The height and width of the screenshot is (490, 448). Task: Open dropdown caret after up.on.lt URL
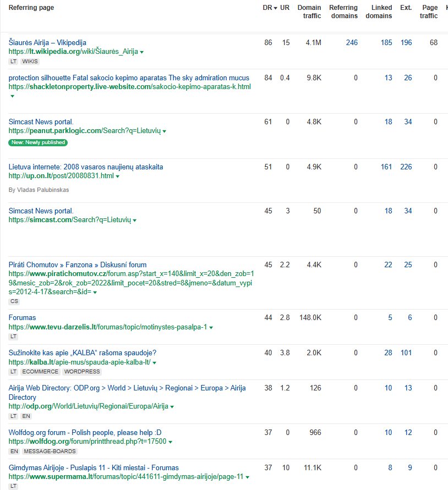coord(118,176)
